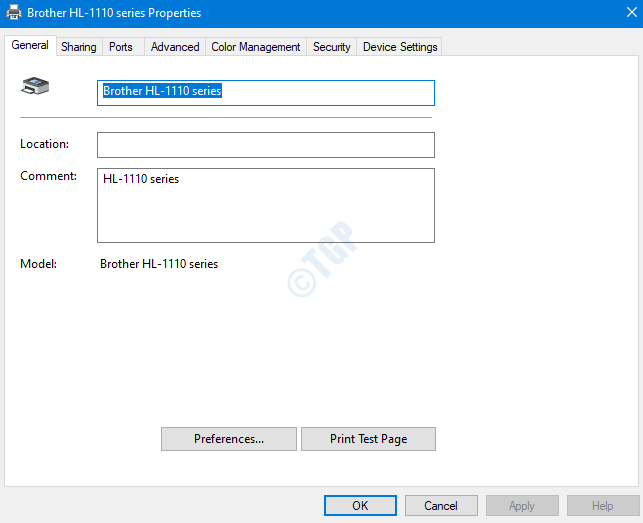Screen dimensions: 643x523
Task: Open the Ports tab
Action: point(121,47)
